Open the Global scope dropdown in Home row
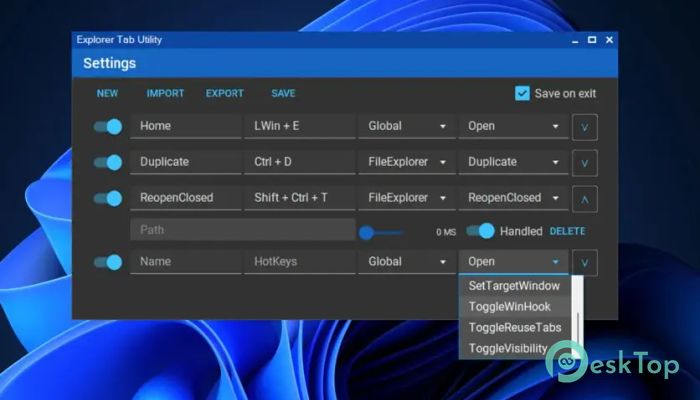Screen dimensions: 700x400 tap(407, 126)
